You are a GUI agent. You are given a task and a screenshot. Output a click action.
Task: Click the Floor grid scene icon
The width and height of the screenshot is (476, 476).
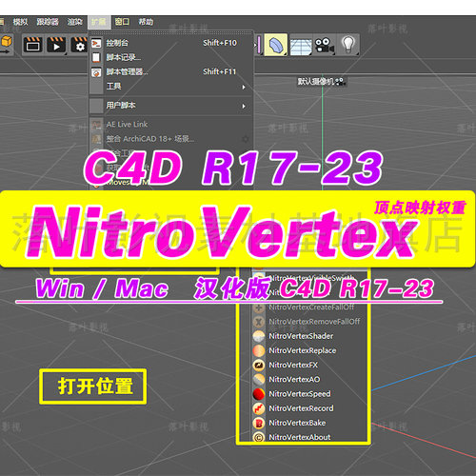click(301, 46)
